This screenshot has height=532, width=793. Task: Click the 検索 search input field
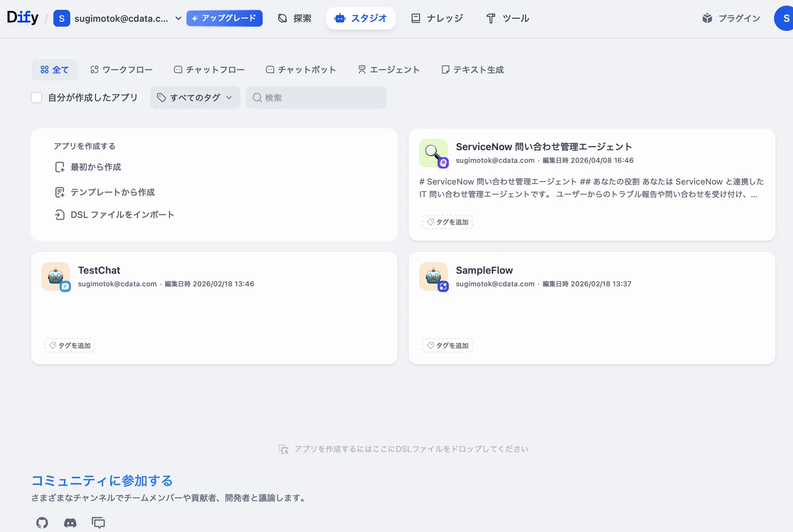[316, 98]
